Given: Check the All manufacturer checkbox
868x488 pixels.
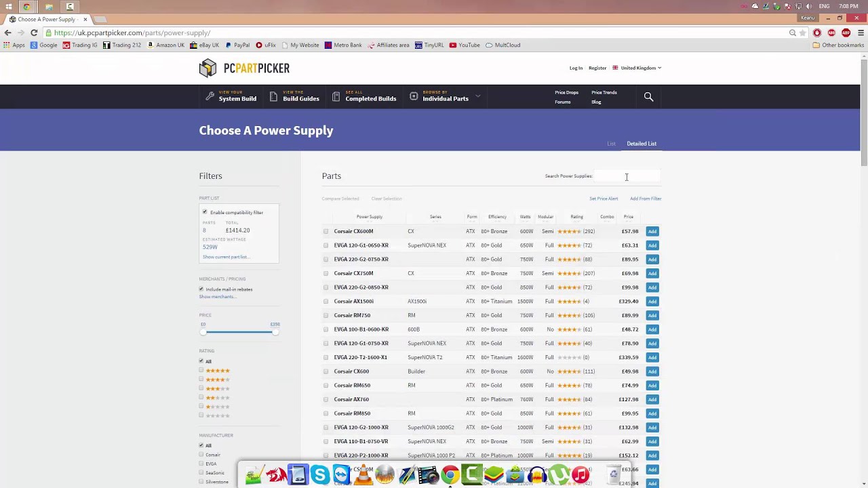Looking at the screenshot, I should (x=201, y=445).
